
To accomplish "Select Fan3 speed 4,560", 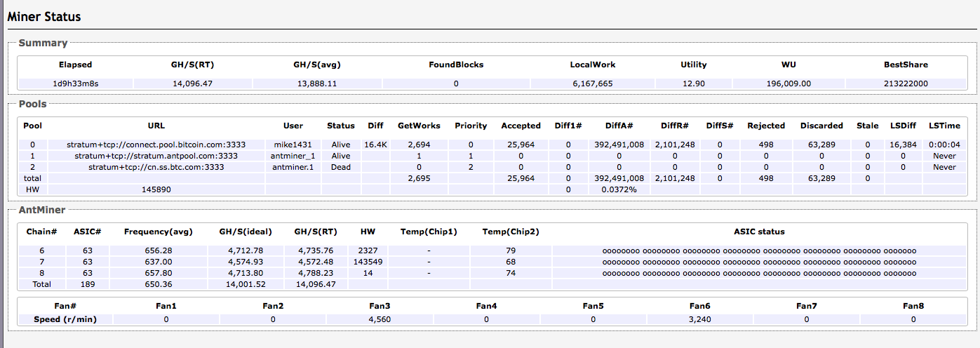I will [x=380, y=319].
